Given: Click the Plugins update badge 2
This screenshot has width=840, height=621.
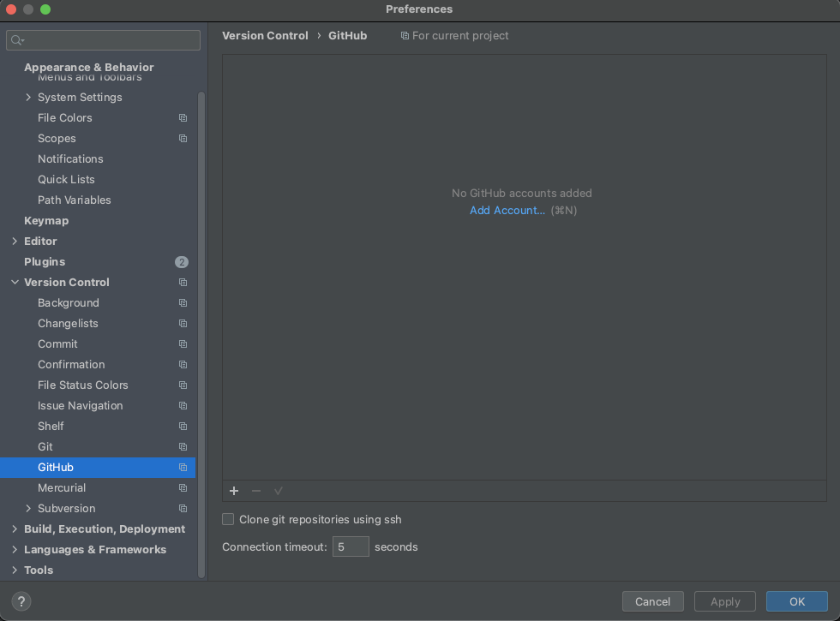Looking at the screenshot, I should click(182, 262).
